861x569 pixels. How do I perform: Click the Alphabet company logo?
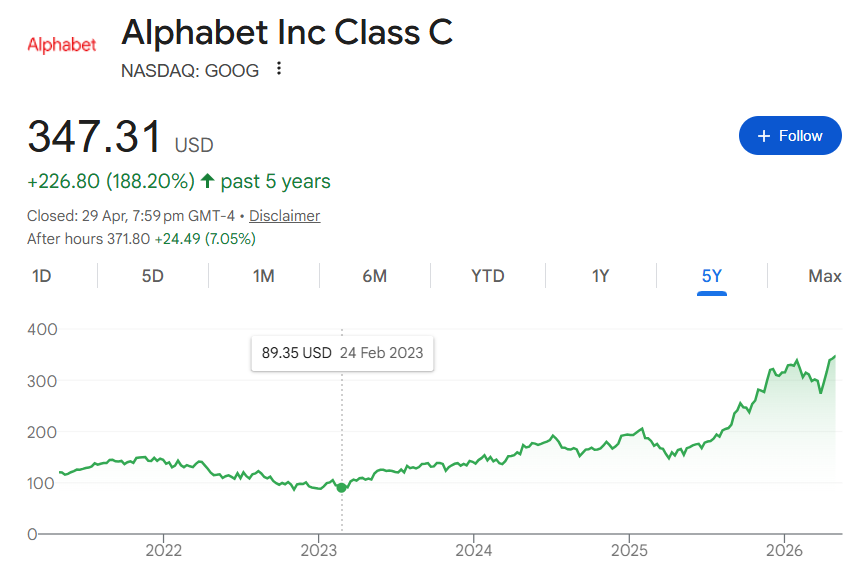(x=62, y=44)
